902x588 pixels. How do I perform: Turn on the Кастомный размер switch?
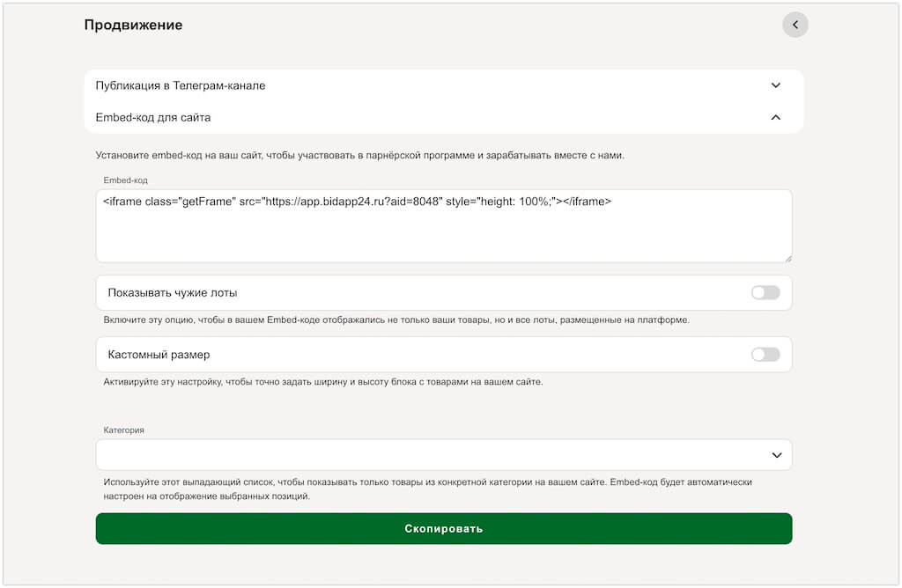click(765, 354)
